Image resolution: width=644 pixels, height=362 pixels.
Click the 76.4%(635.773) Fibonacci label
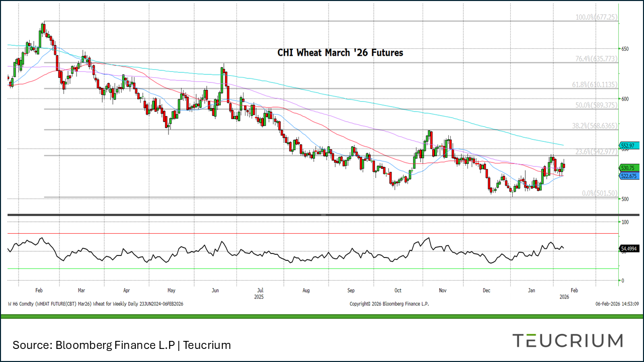597,59
